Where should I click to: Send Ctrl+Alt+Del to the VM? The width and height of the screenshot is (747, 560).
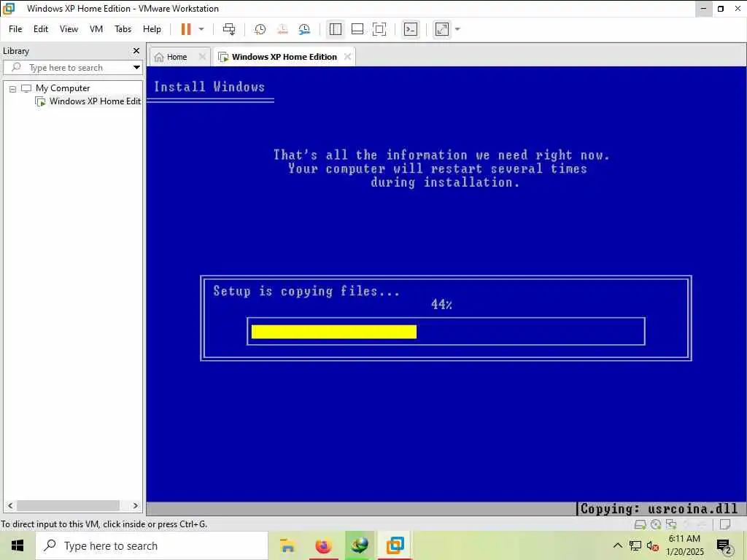[x=229, y=29]
